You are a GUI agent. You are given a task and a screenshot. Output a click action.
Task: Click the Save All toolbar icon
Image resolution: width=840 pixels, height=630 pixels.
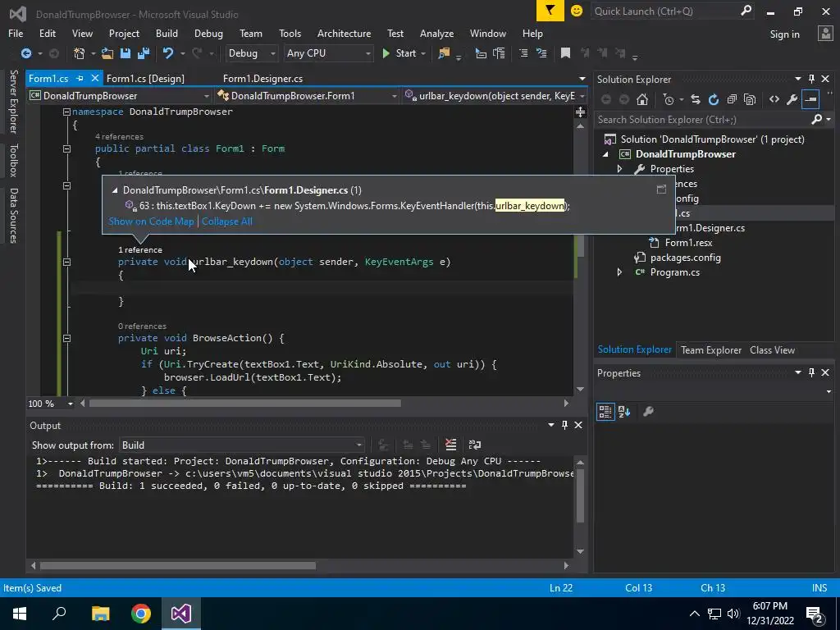[144, 53]
